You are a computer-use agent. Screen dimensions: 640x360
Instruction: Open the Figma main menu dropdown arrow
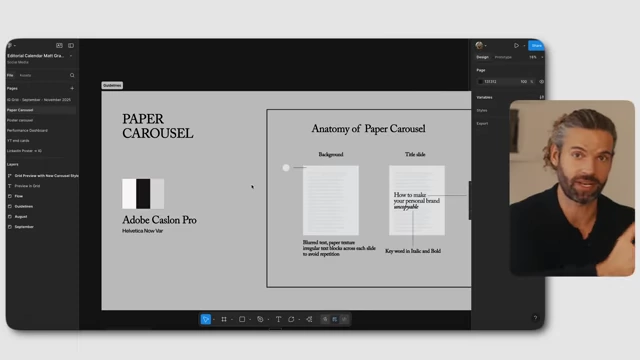15,46
